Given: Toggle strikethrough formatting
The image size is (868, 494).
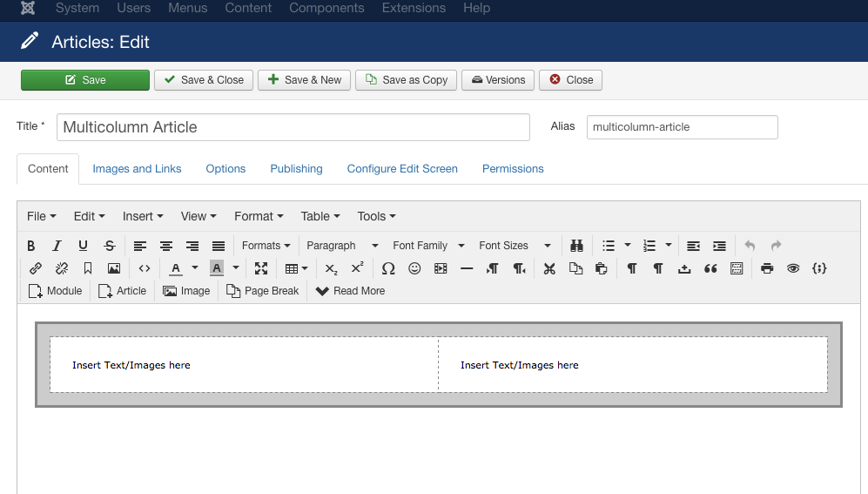Looking at the screenshot, I should coord(110,246).
